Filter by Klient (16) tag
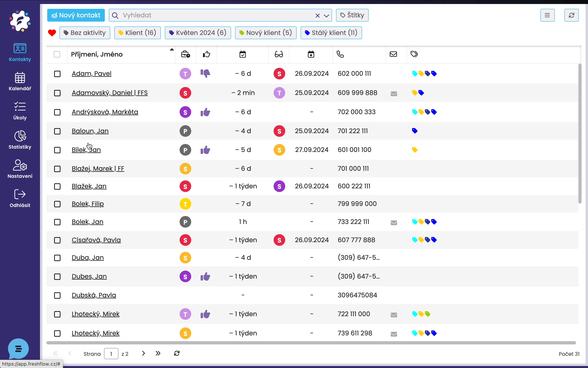This screenshot has height=368, width=588. tap(137, 33)
